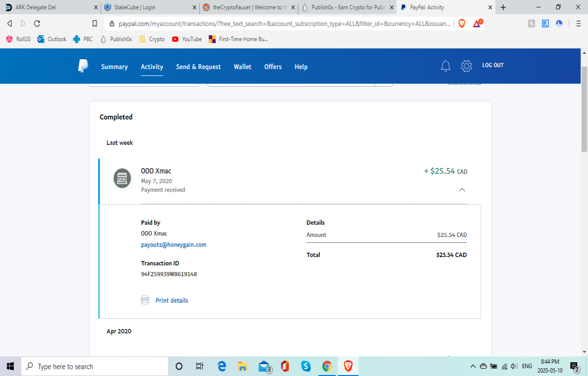Go back to the previous page
588x376 pixels.
[x=9, y=23]
